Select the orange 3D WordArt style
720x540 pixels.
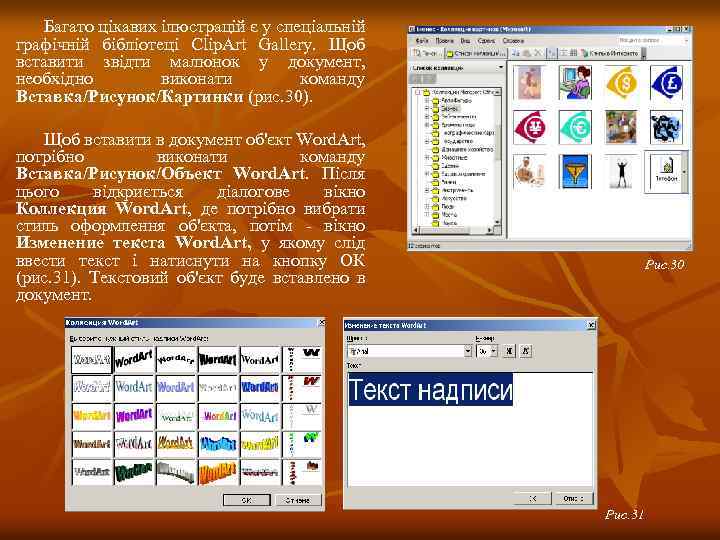[x=218, y=472]
